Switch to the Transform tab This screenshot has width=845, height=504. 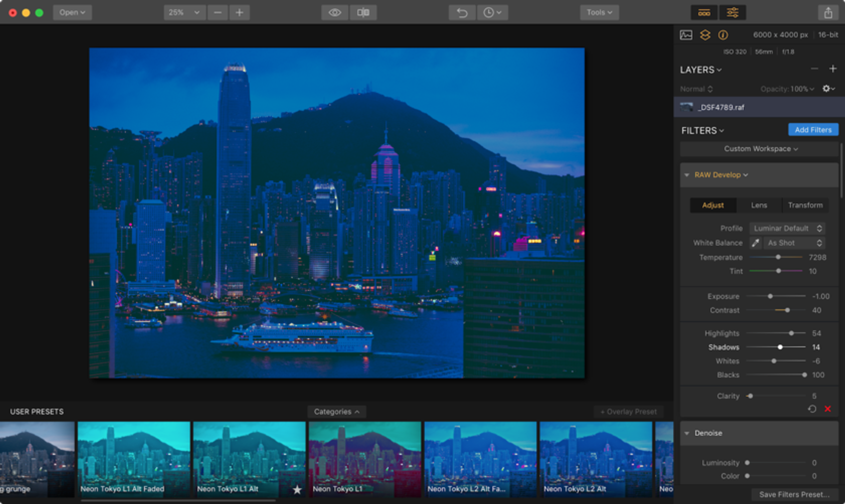[x=805, y=205]
